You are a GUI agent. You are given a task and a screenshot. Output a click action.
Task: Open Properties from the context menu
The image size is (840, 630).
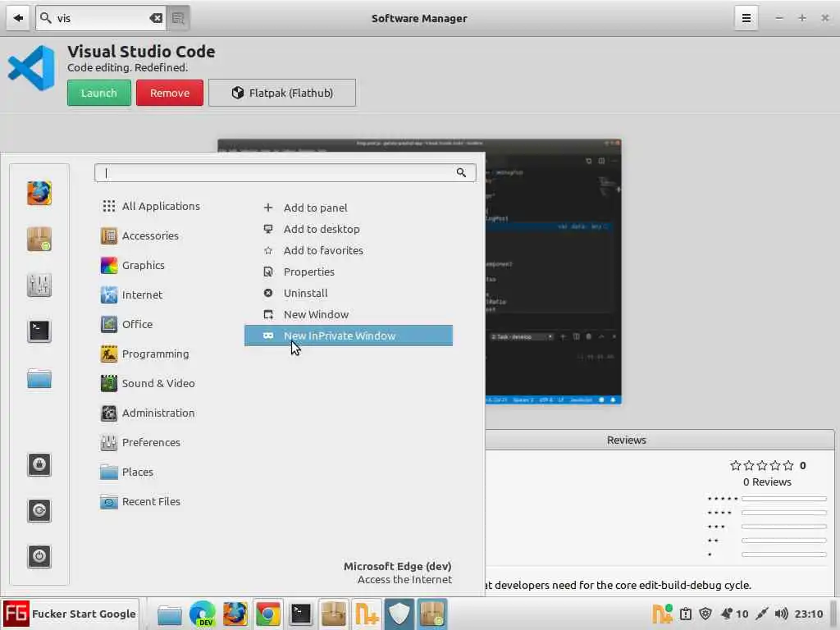(x=349, y=272)
